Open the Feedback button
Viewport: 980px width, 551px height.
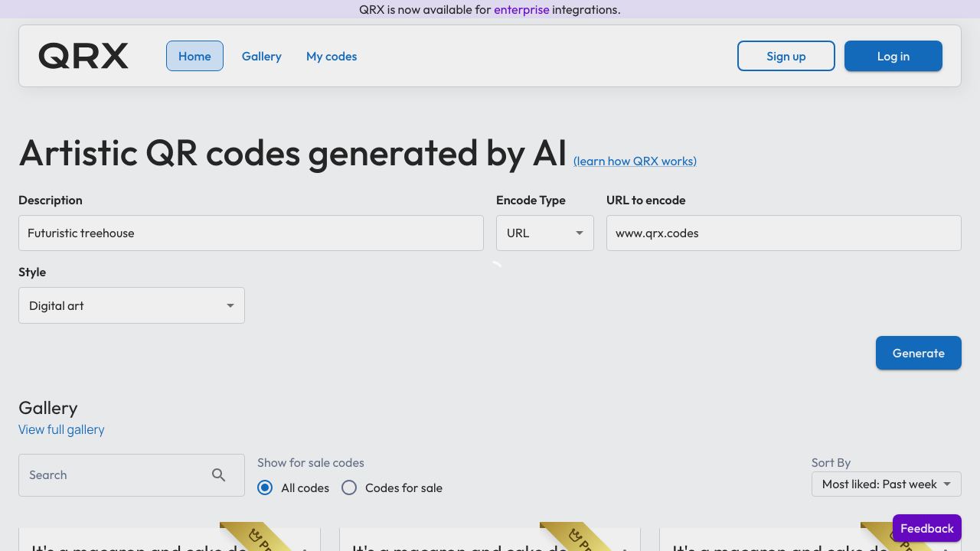(927, 528)
